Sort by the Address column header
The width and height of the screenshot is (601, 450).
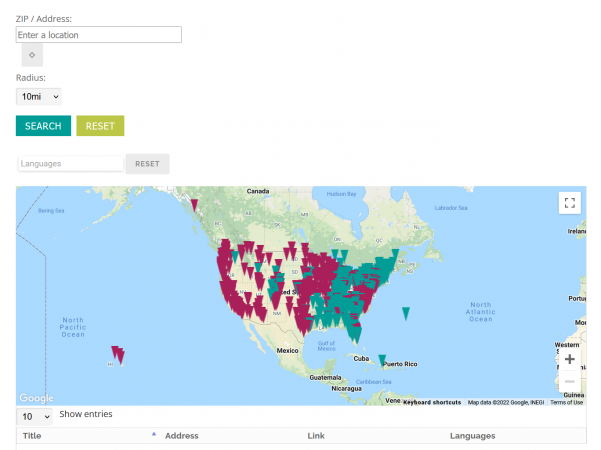click(182, 436)
